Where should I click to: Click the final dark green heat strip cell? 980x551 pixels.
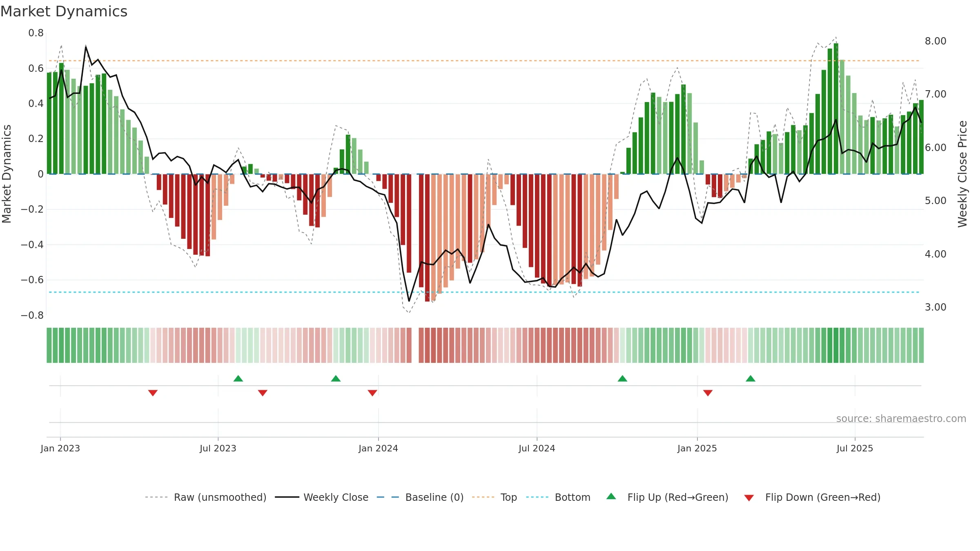coord(921,345)
